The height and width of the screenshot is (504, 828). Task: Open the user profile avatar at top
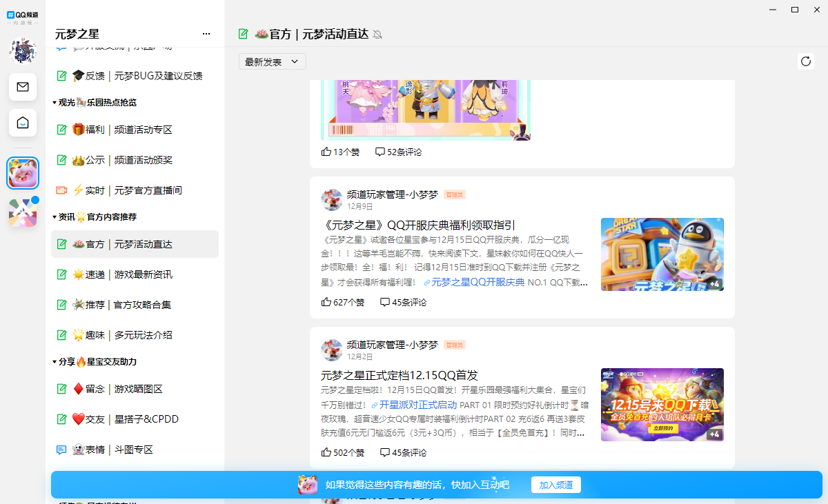click(x=23, y=50)
